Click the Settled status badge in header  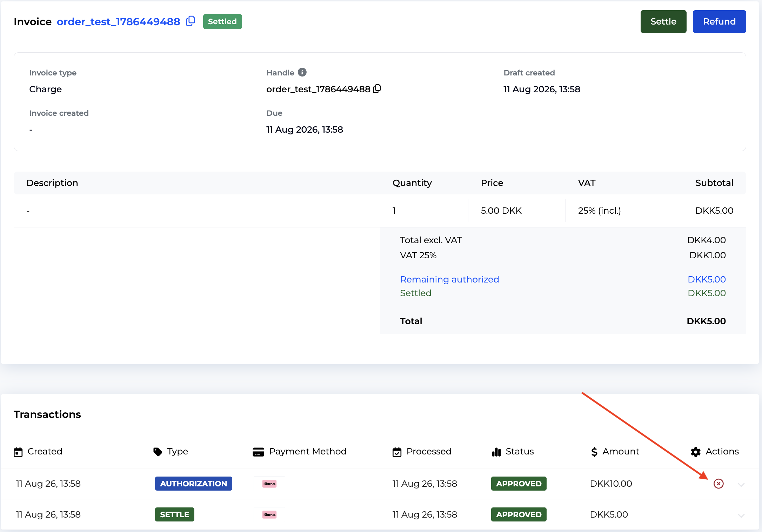pyautogui.click(x=222, y=21)
